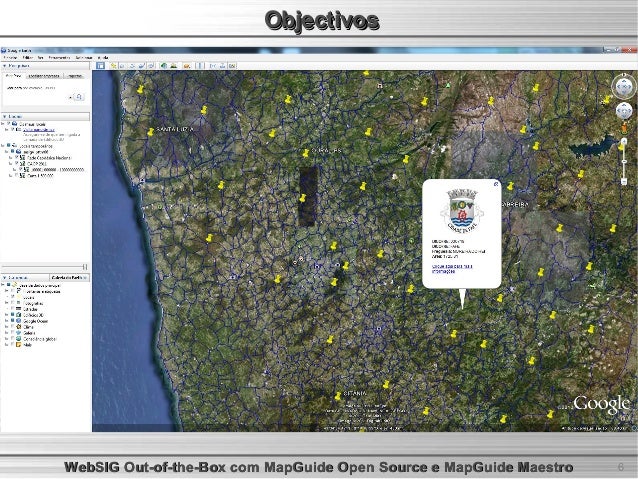The height and width of the screenshot is (479, 638).
Task: Click the Add Image Overlay toolbar icon
Action: pos(142,66)
